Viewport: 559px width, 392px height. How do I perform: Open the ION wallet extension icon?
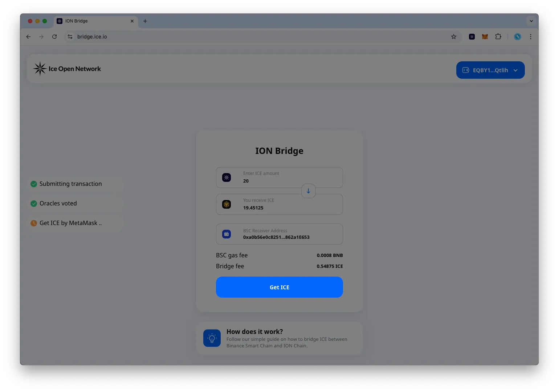[472, 37]
